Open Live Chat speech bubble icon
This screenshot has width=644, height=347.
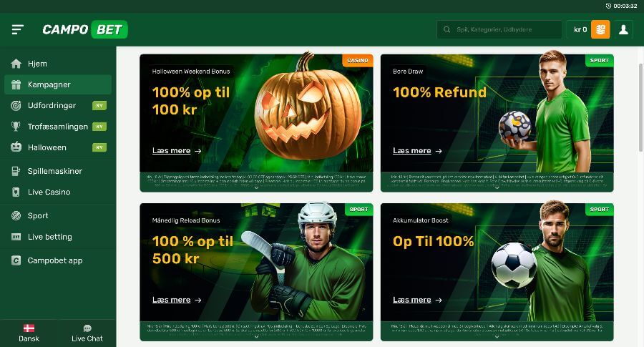87,328
